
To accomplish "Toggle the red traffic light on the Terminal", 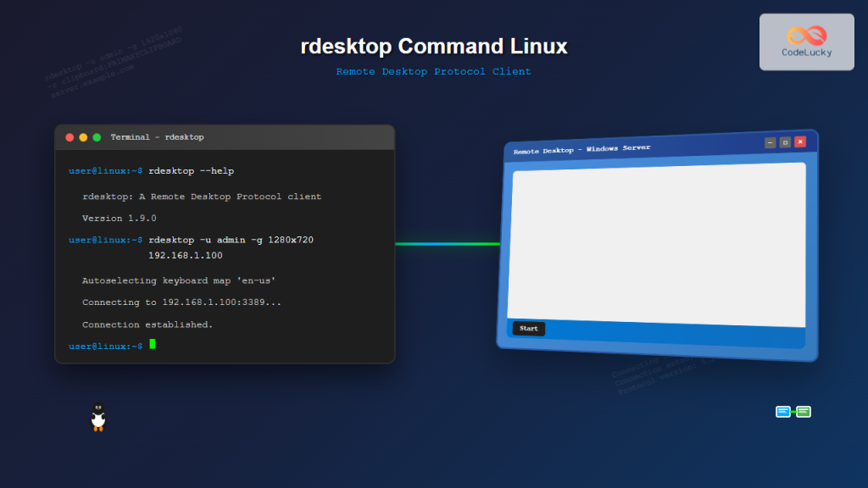I will (x=69, y=136).
